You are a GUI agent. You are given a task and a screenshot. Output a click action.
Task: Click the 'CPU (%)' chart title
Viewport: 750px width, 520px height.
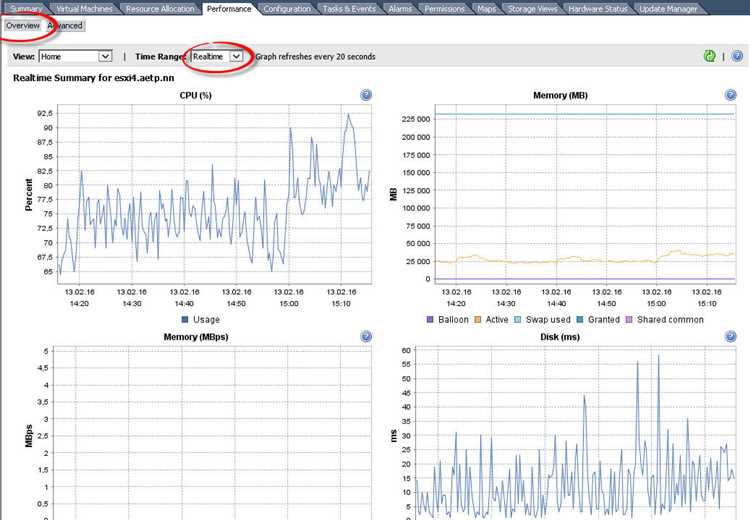pyautogui.click(x=196, y=95)
